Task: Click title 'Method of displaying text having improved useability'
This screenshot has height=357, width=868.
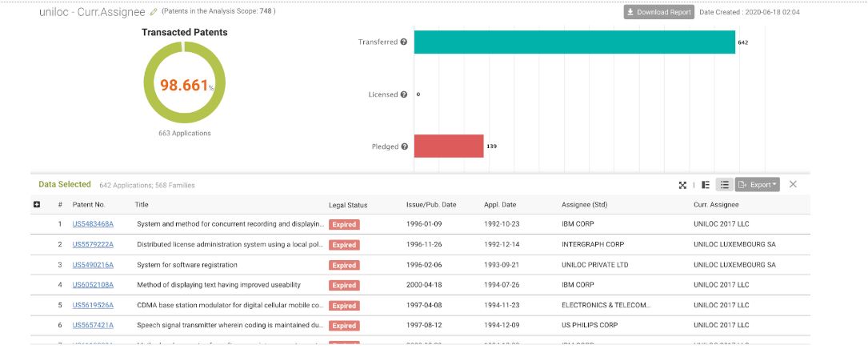Action: (218, 284)
